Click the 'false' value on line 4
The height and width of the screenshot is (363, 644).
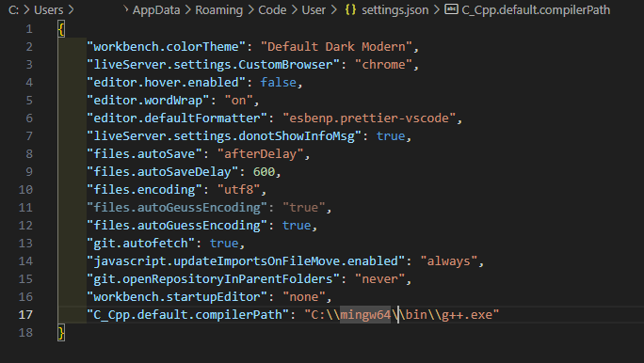pyautogui.click(x=279, y=83)
